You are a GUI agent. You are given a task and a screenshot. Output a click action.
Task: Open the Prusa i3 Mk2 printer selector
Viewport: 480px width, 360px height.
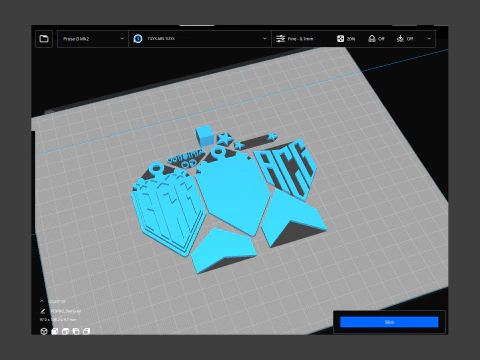point(93,39)
